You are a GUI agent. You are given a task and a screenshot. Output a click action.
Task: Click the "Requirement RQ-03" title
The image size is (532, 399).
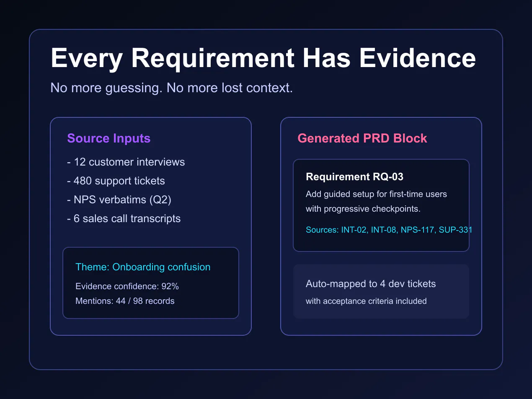coord(355,177)
